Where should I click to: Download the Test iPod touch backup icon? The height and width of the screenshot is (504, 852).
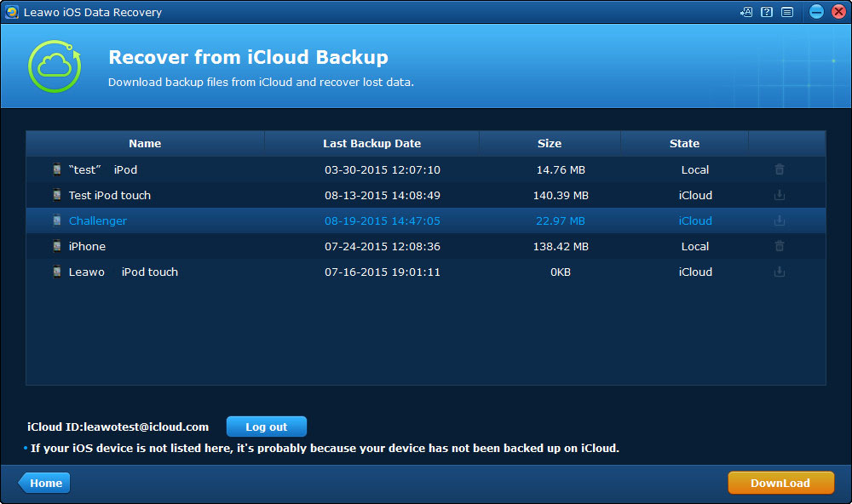[780, 195]
